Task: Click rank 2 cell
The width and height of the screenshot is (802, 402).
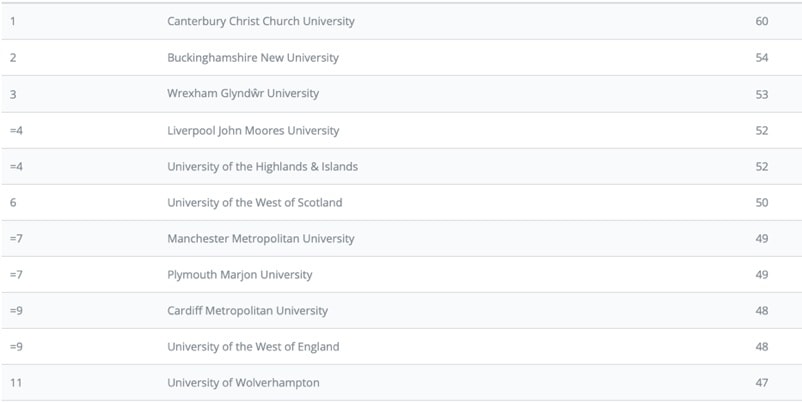Action: click(13, 58)
